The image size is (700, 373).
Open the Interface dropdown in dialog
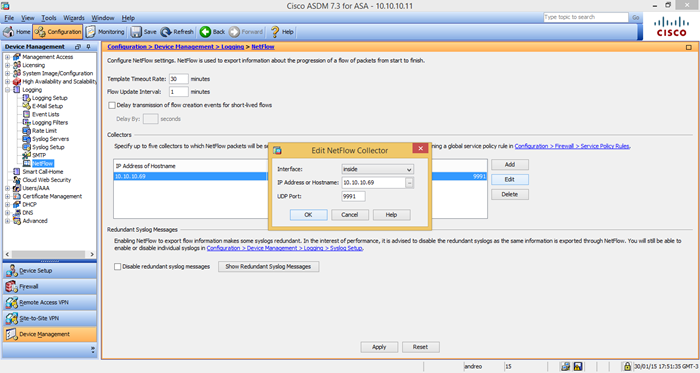(x=377, y=169)
